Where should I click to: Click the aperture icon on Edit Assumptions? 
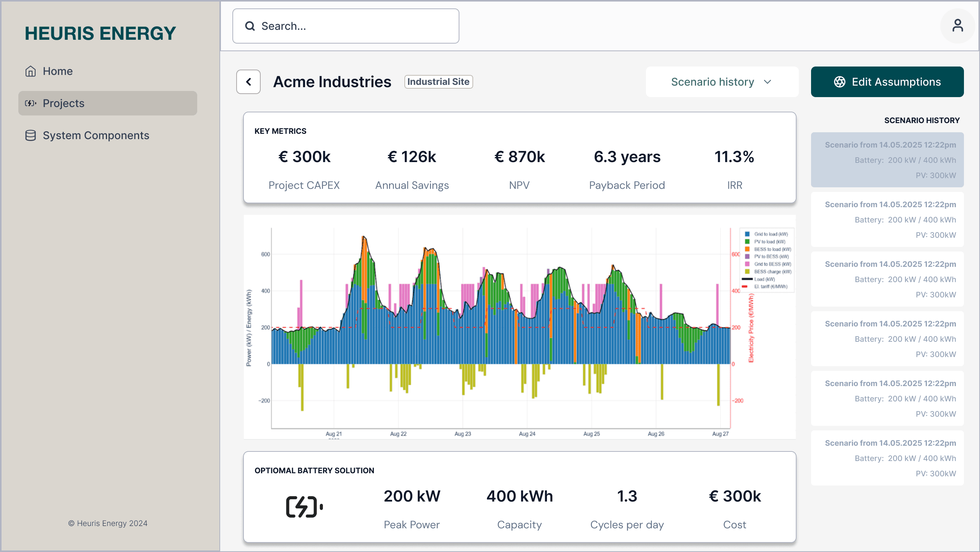840,82
